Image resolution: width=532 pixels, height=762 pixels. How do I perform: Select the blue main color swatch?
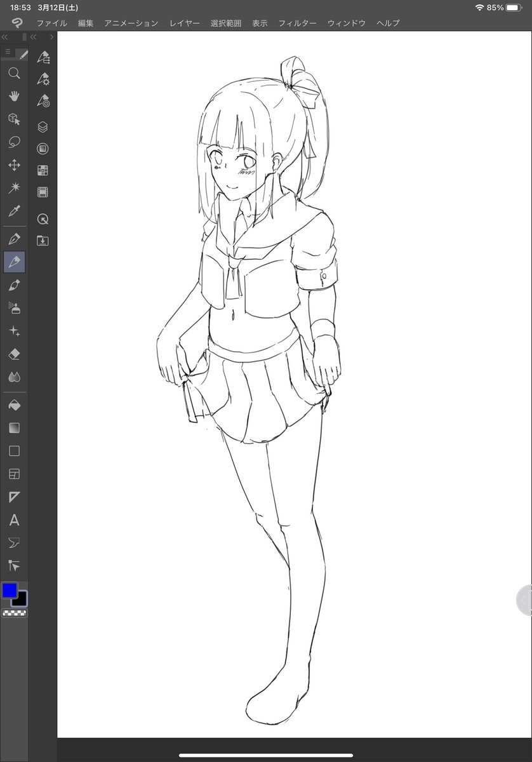click(10, 590)
